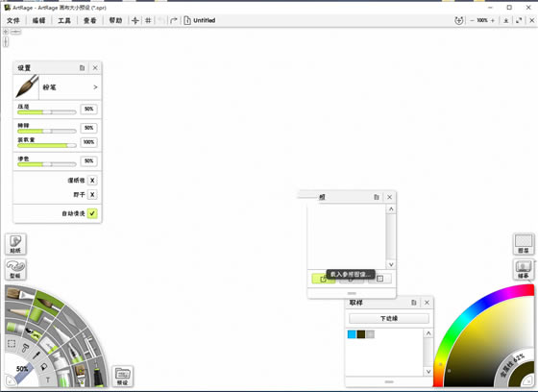Click the up arrow in the 取样 panel scrollbar
Image resolution: width=538 pixels, height=392 pixels.
[x=428, y=333]
